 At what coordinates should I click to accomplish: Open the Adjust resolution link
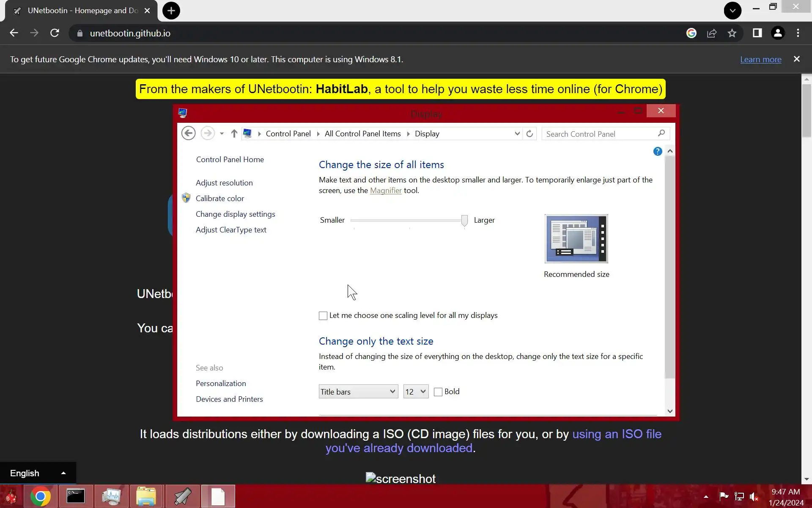coord(224,183)
